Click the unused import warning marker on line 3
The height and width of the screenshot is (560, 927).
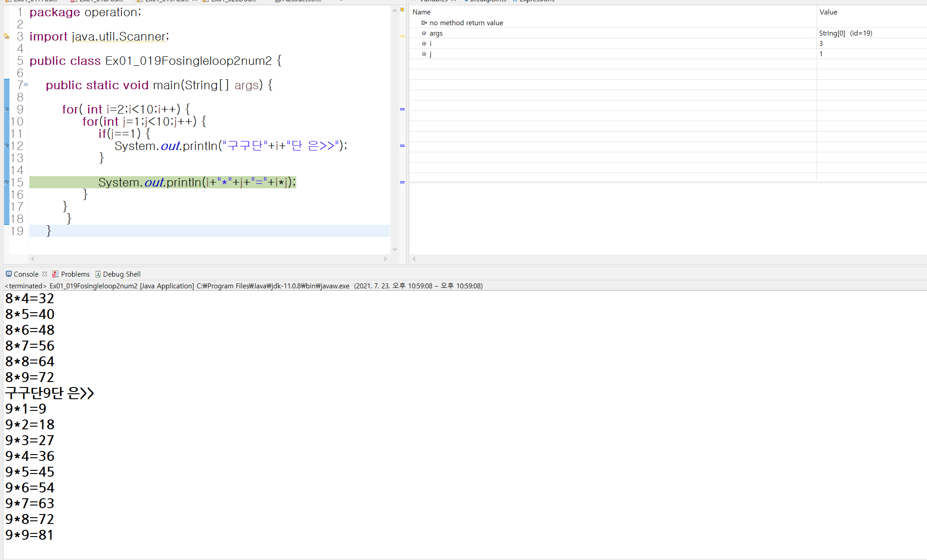coord(6,36)
